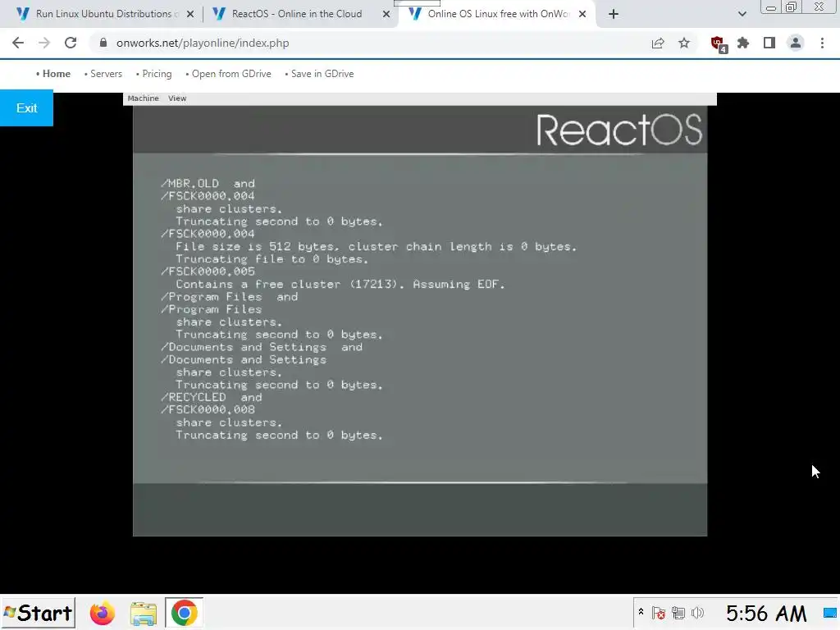Click the show desktop button

point(830,613)
